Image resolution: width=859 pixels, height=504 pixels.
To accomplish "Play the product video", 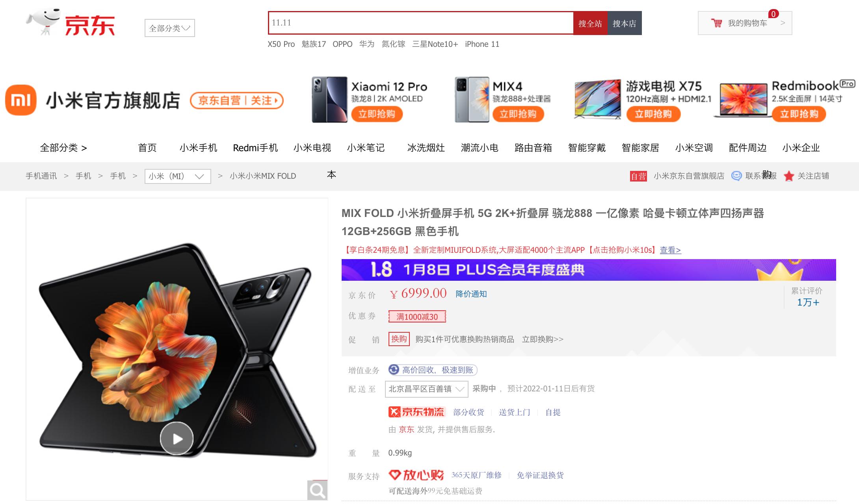I will click(x=177, y=438).
